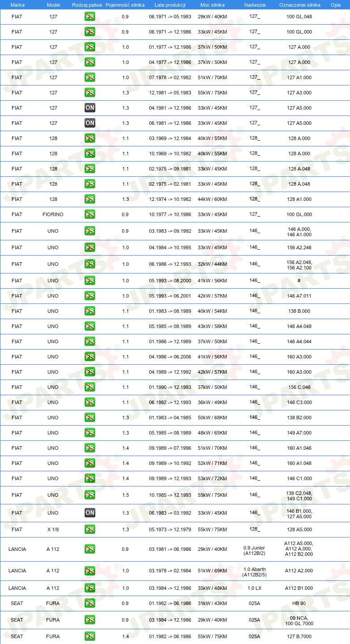350x644 pixels.
Task: Click the Model column header
Action: [x=53, y=4]
